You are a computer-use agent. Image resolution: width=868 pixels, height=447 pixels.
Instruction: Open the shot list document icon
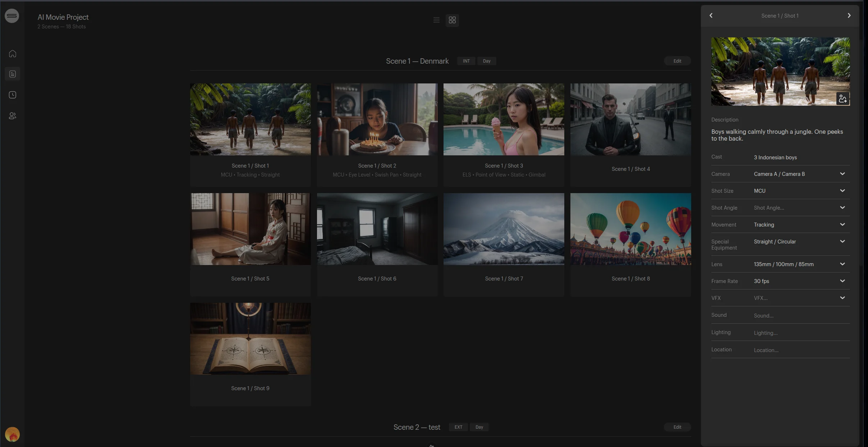(x=13, y=74)
